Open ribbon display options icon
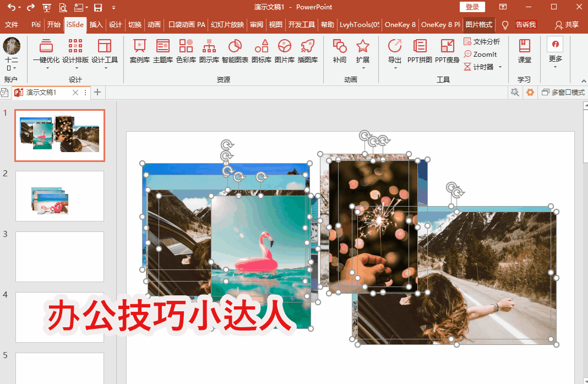 pos(503,7)
